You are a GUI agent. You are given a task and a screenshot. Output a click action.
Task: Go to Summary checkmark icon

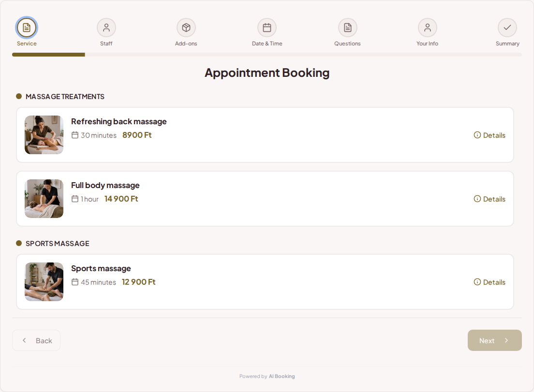(507, 28)
